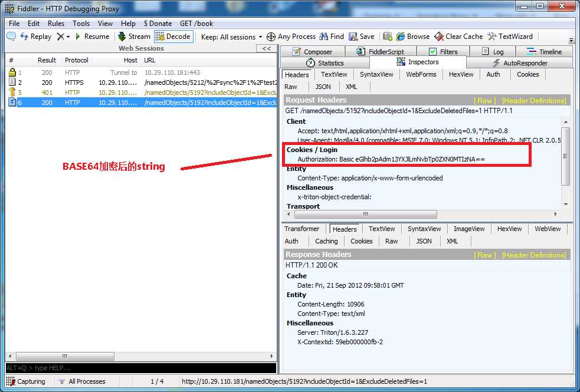580x392 pixels.
Task: Click the lock icon of session 1
Action: coord(12,72)
